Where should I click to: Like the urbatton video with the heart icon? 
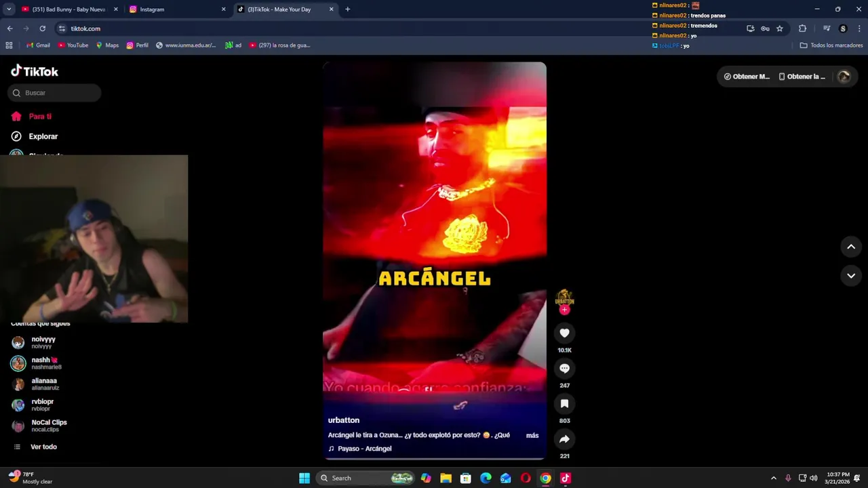click(564, 333)
